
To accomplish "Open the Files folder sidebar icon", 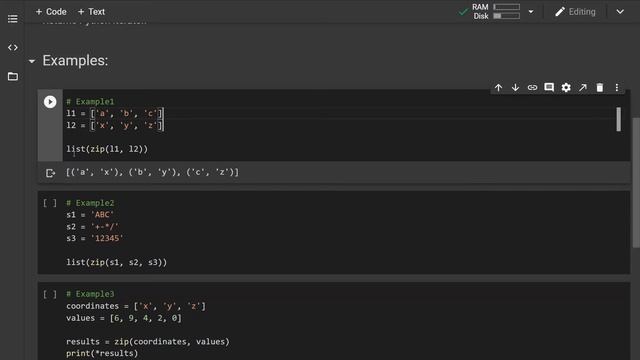I will (13, 76).
